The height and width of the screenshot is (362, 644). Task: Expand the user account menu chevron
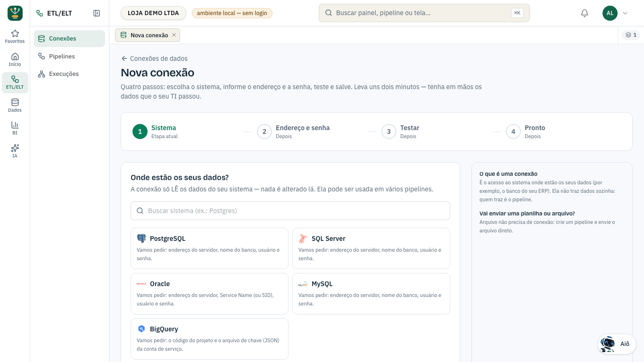(x=625, y=13)
